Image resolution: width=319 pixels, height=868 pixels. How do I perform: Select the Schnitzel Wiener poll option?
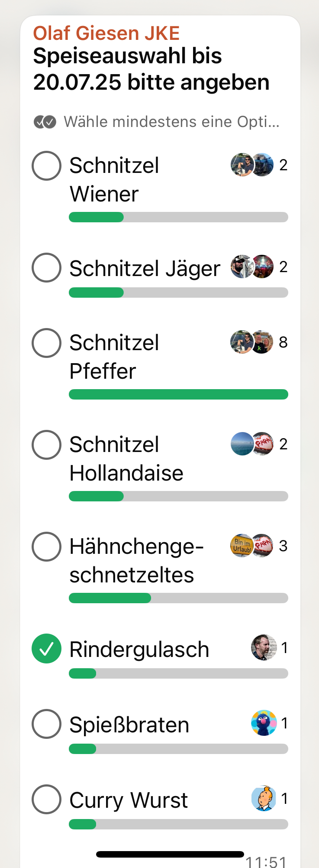[x=46, y=166]
